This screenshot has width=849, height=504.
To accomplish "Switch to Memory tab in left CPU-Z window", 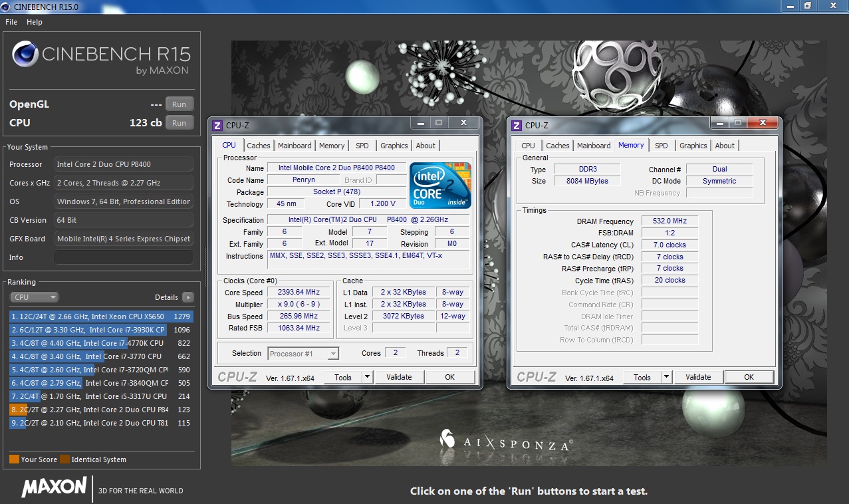I will point(332,146).
